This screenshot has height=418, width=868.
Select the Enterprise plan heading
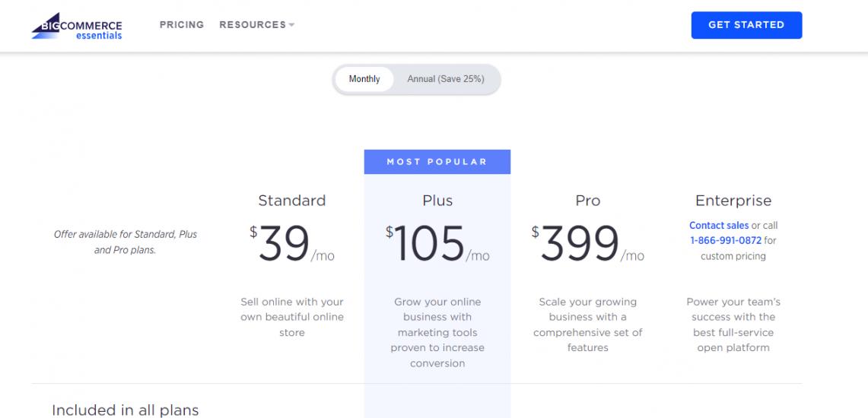tap(733, 200)
